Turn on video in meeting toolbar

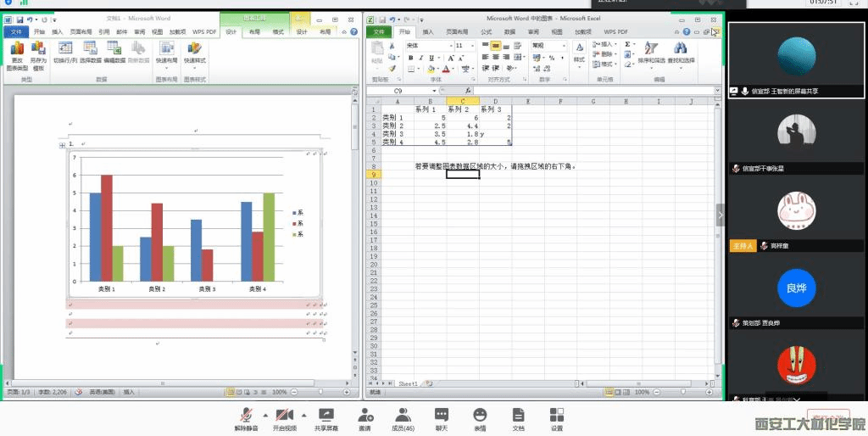point(284,416)
